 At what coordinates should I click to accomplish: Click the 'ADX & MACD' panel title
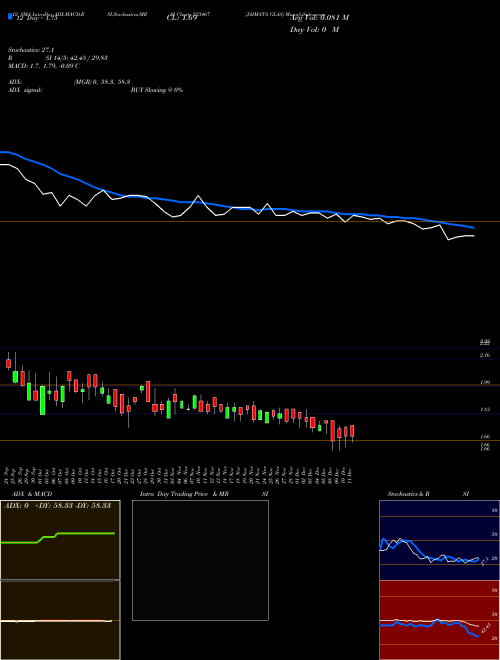32,494
